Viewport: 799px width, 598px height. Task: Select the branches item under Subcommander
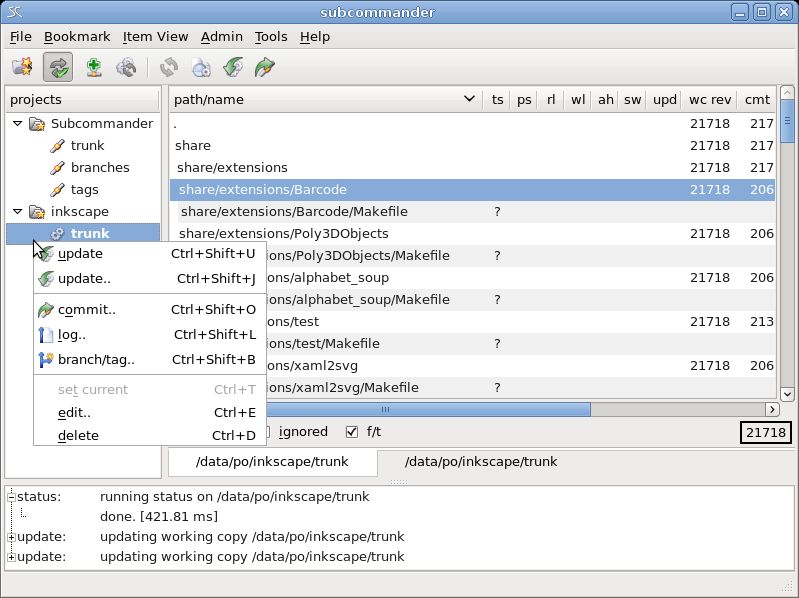click(100, 167)
